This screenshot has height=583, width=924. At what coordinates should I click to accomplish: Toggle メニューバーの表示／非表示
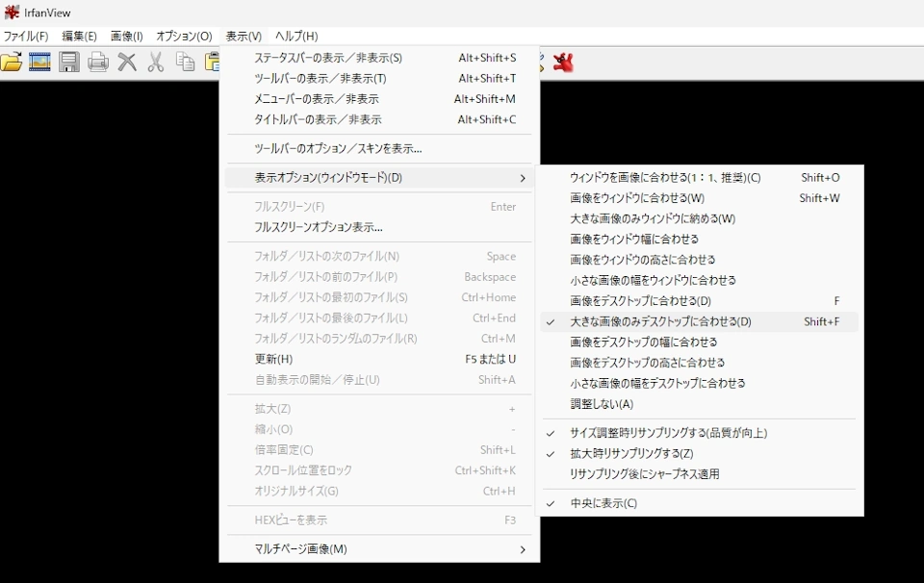[x=379, y=99]
